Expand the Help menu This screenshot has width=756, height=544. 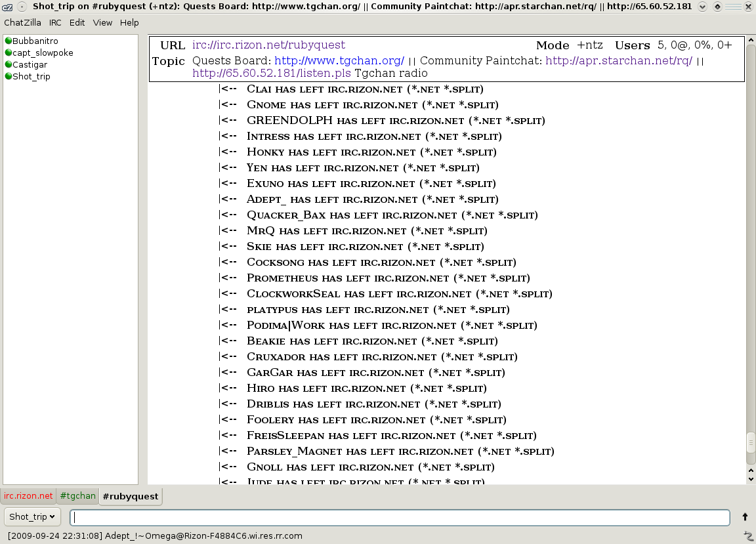(x=129, y=22)
